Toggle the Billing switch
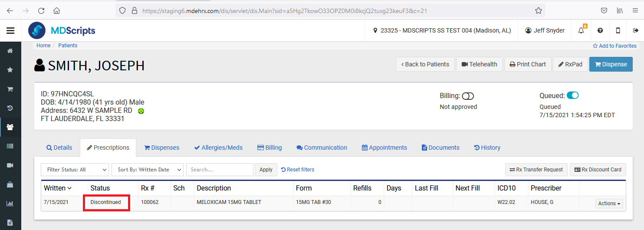The height and width of the screenshot is (230, 644). tap(468, 96)
